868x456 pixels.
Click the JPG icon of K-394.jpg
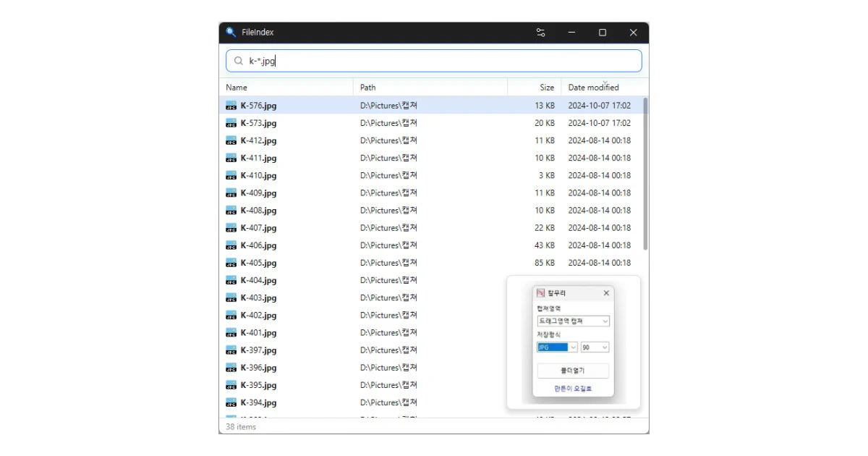point(231,402)
